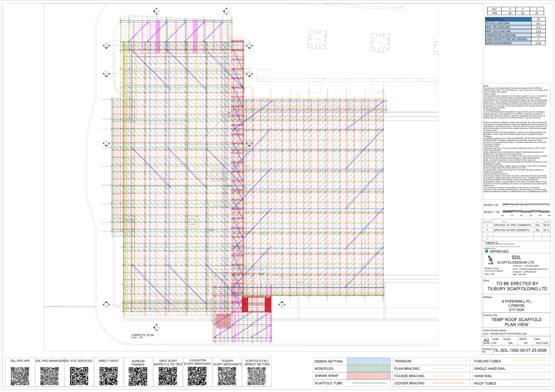Click the PURLINS TUBES legend line sample

(x=530, y=361)
